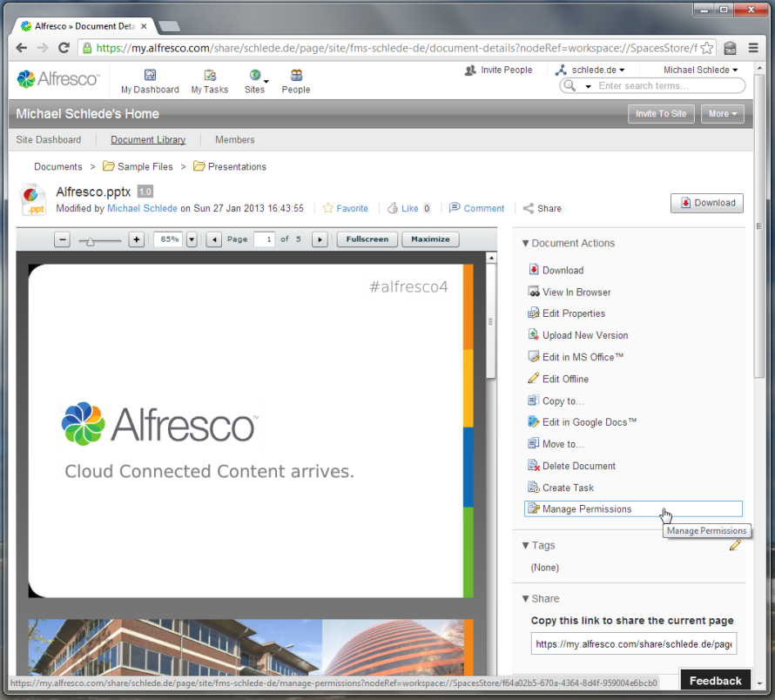Open Michael Schlede's profile link

[x=142, y=208]
